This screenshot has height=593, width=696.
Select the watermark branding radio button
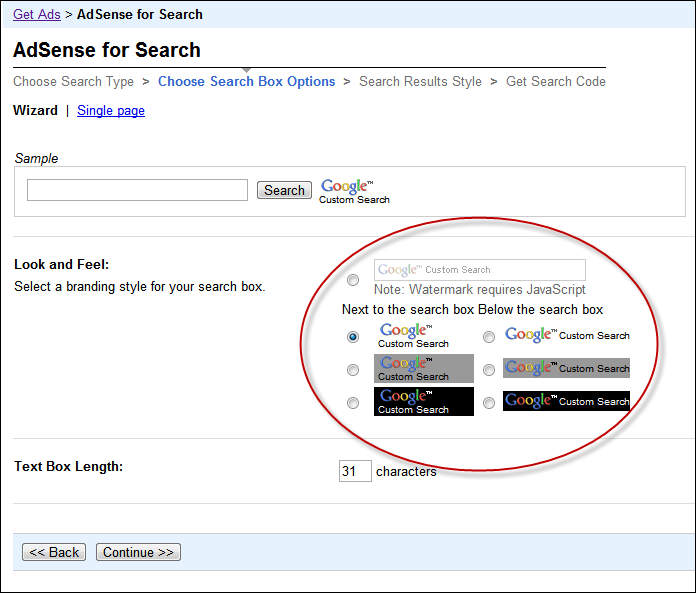353,280
